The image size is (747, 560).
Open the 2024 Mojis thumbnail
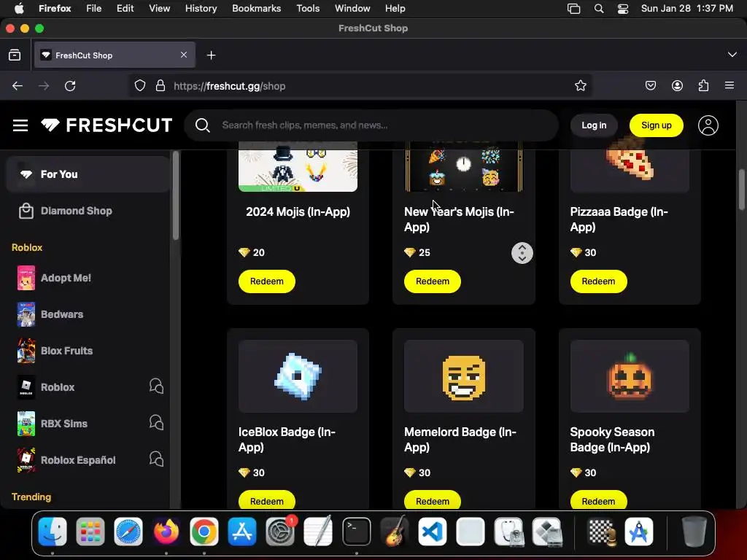coord(298,167)
